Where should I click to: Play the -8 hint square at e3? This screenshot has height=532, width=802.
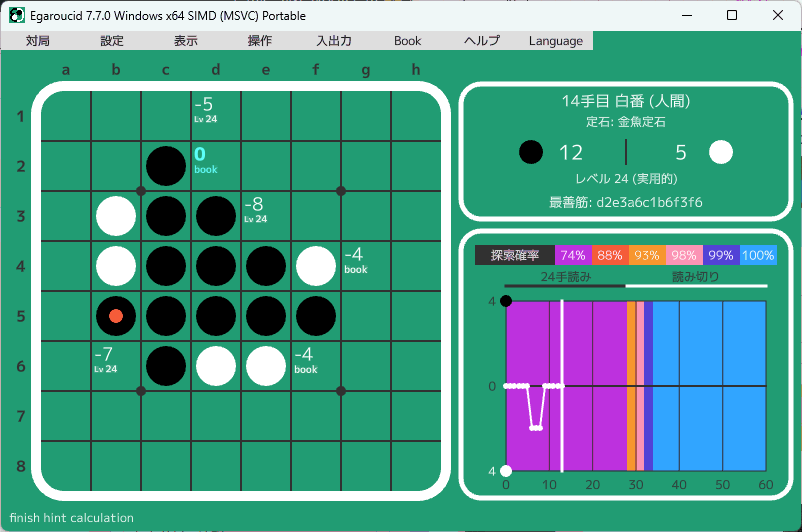click(x=266, y=216)
